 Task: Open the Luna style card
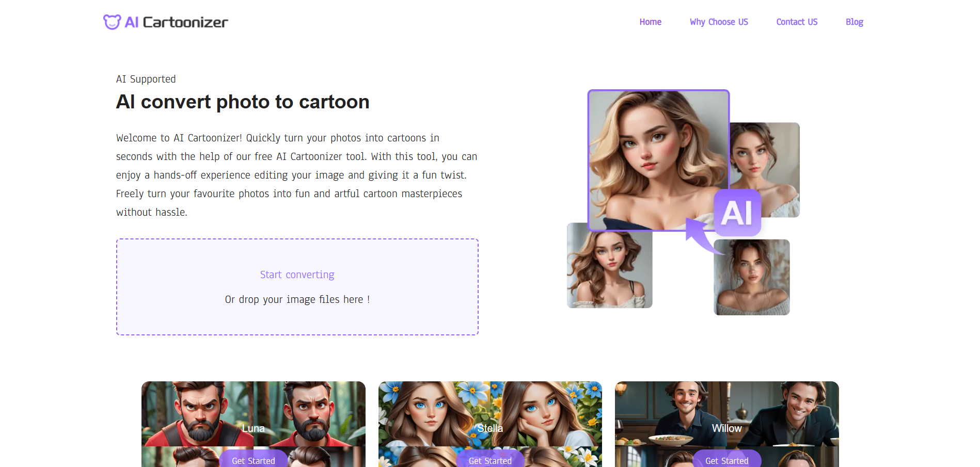click(254, 424)
